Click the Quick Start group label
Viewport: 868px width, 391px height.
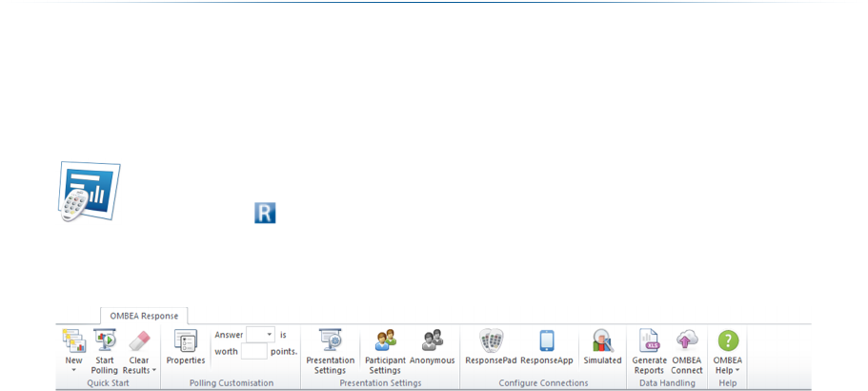click(x=109, y=382)
